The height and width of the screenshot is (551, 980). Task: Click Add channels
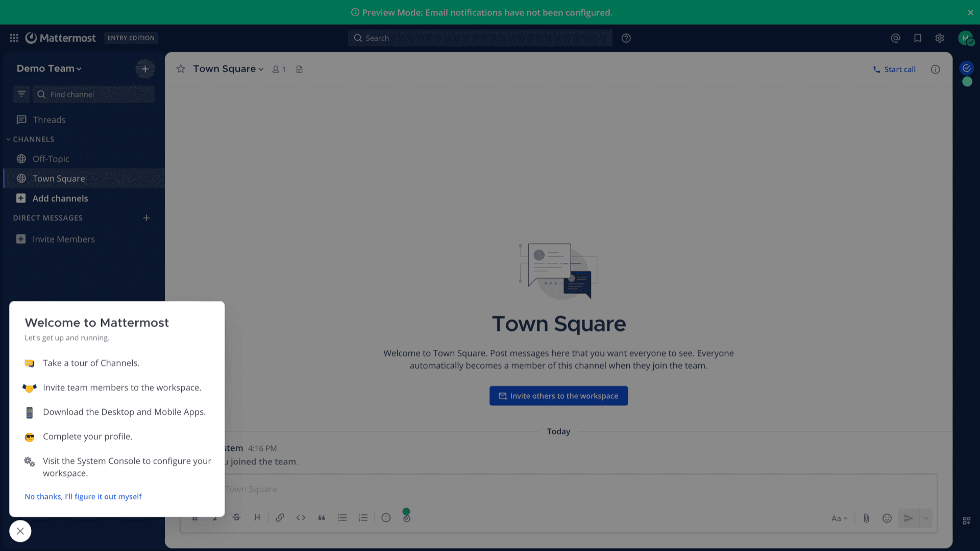(x=84, y=198)
